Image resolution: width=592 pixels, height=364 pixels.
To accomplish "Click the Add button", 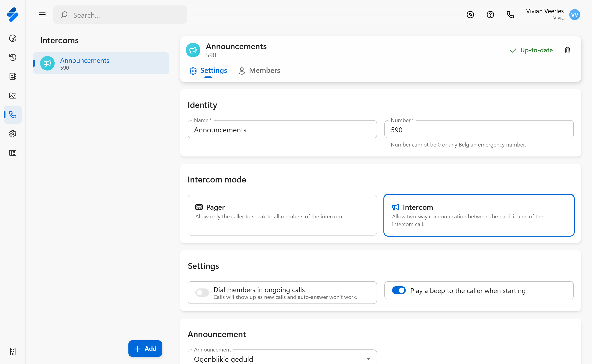I will click(145, 348).
